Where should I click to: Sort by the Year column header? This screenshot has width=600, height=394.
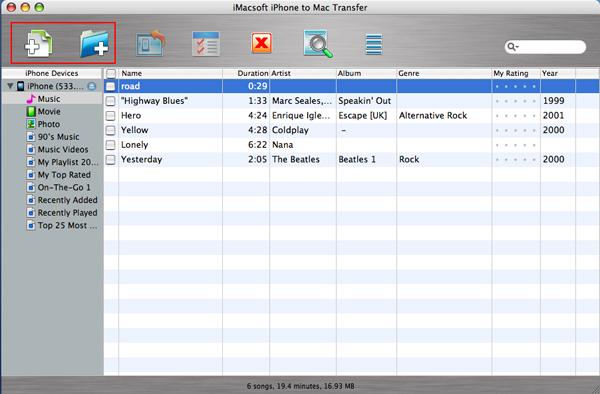point(558,73)
